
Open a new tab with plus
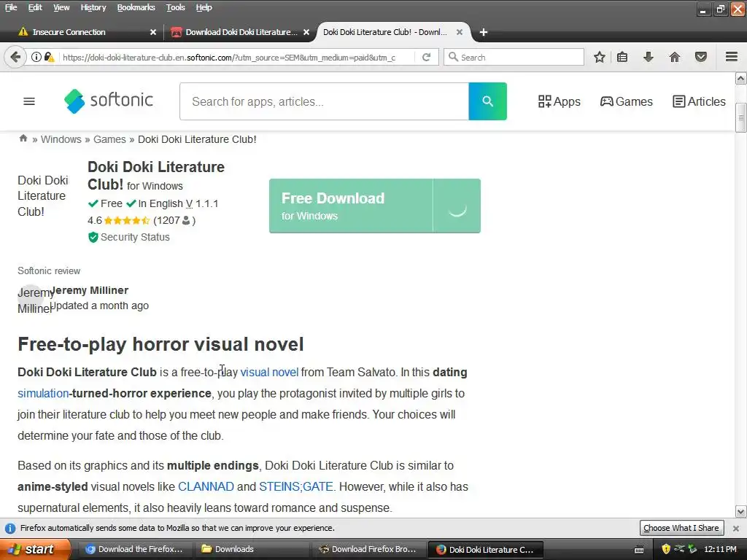(x=484, y=32)
